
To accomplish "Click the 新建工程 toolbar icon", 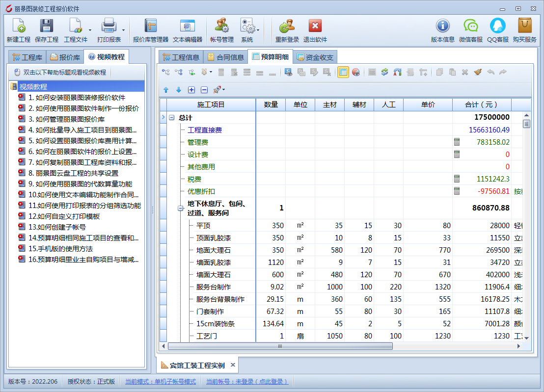I will point(19,26).
